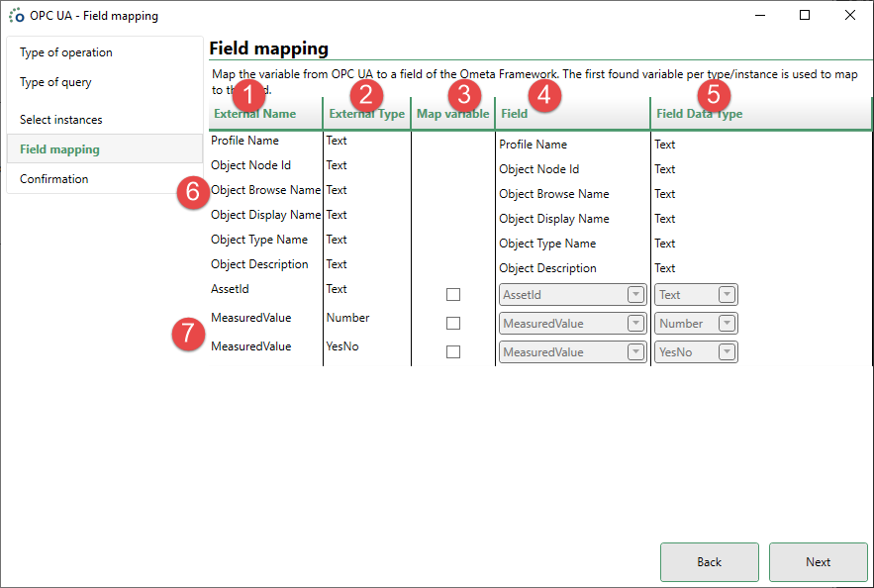Check Map variable box for MeasuredValue YesNo row
This screenshot has height=588, width=874.
tap(453, 352)
